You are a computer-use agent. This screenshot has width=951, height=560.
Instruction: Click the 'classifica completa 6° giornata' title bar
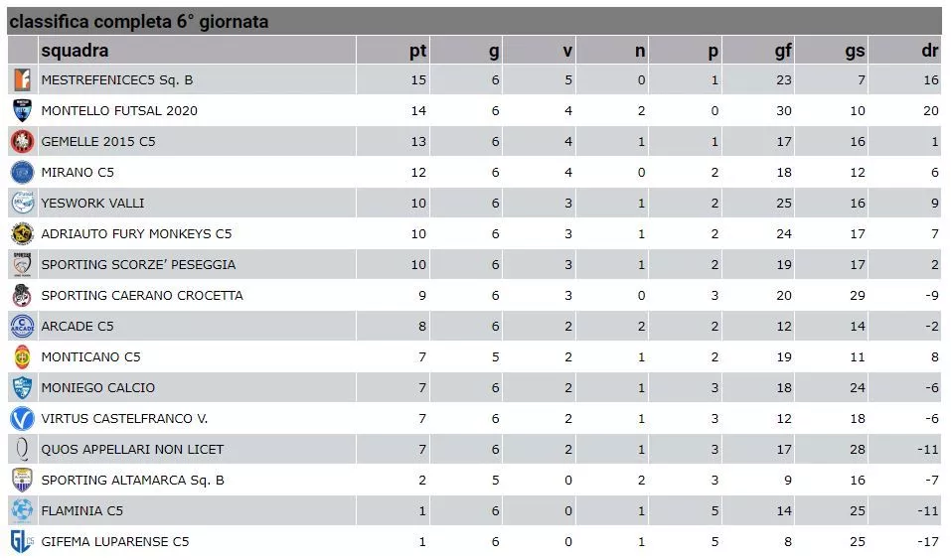(474, 21)
